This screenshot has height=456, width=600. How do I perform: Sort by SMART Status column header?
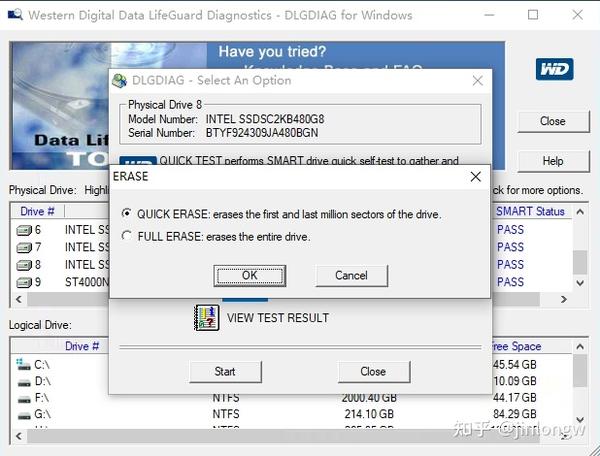(x=530, y=211)
